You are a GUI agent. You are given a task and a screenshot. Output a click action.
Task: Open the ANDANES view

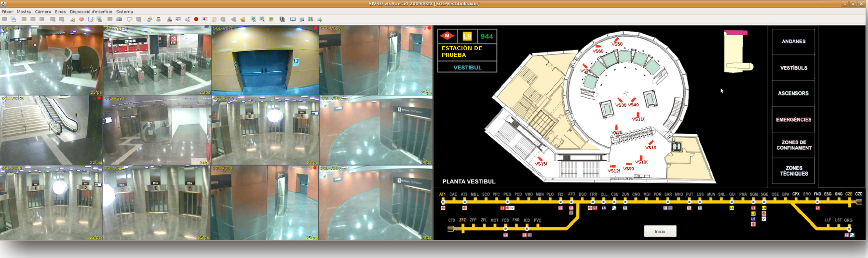click(793, 41)
